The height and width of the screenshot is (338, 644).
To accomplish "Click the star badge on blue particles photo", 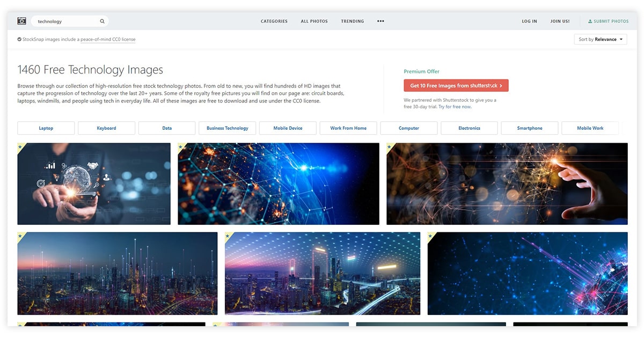I will tap(430, 235).
